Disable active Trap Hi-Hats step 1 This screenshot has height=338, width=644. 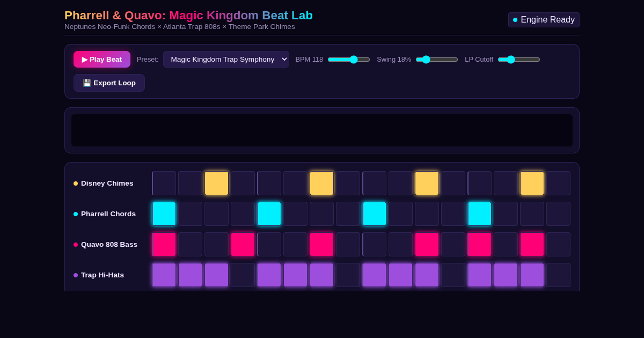coord(164,275)
